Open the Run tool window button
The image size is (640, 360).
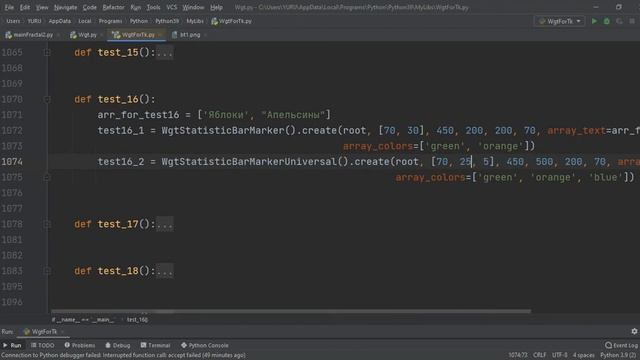pos(12,345)
